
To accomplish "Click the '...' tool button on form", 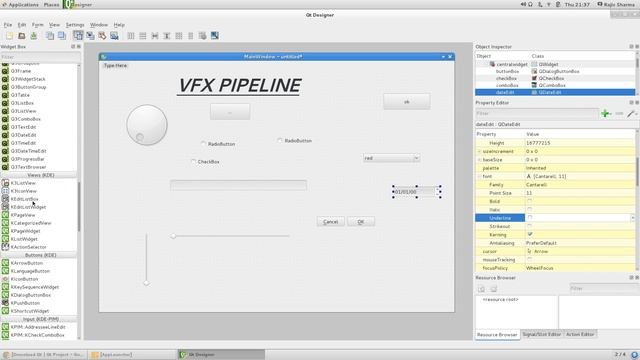I will [230, 112].
